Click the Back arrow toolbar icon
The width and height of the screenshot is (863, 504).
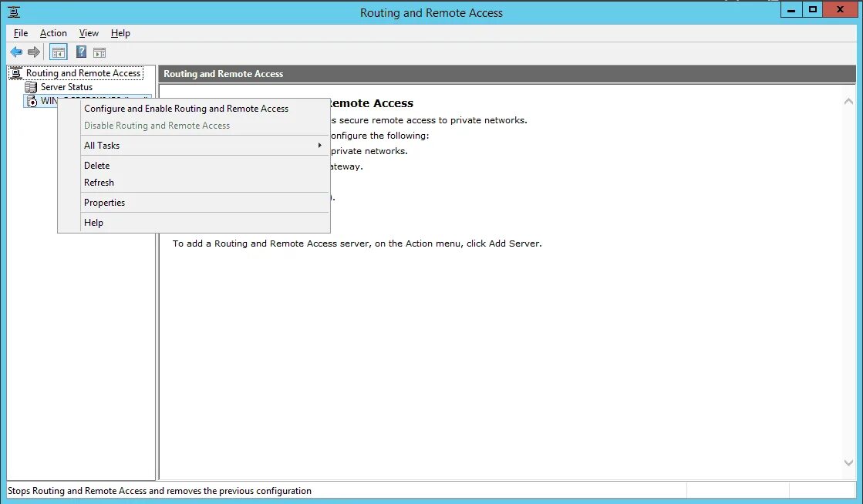(16, 52)
